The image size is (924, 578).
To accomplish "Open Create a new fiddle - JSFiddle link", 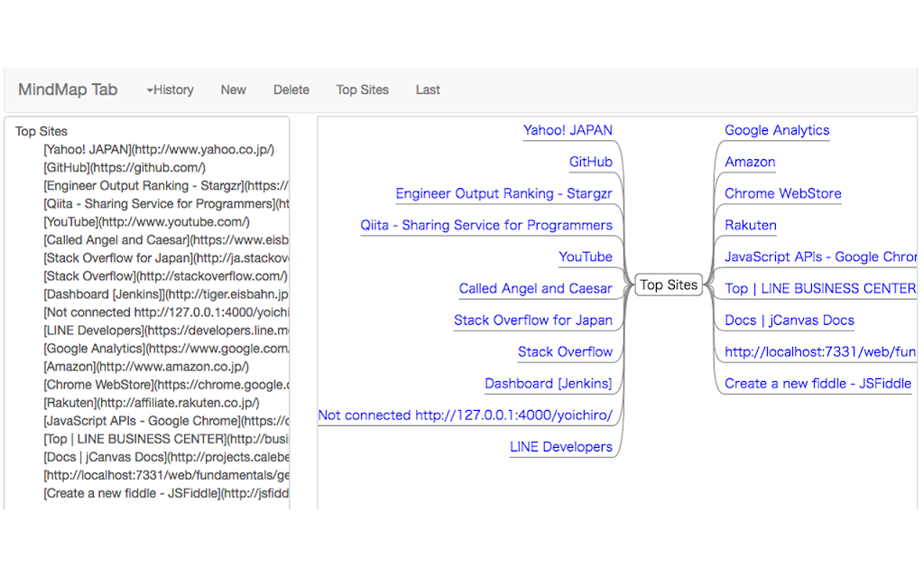I will [x=818, y=384].
